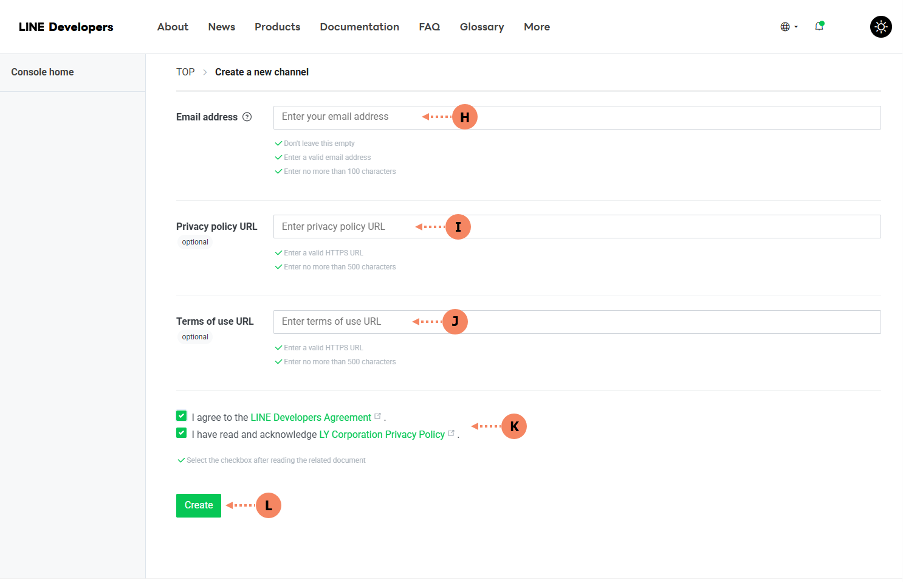This screenshot has width=904, height=582.
Task: Select Console home in the sidebar
Action: (42, 72)
